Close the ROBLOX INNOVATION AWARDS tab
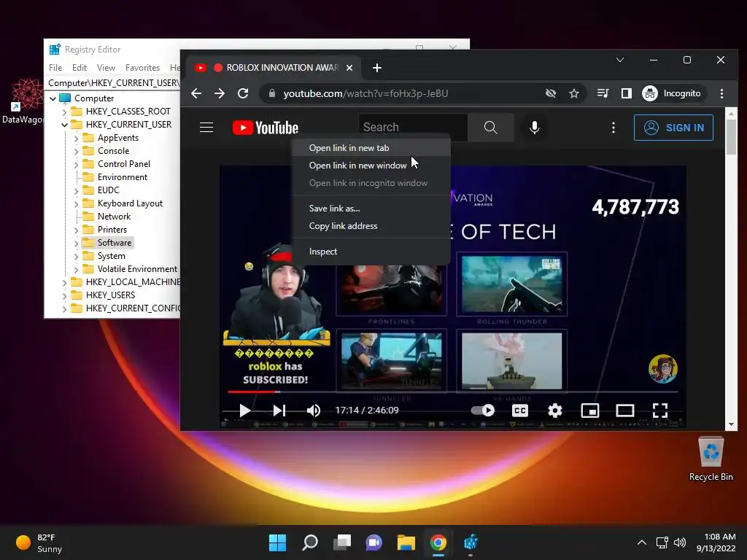This screenshot has width=747, height=560. point(349,68)
